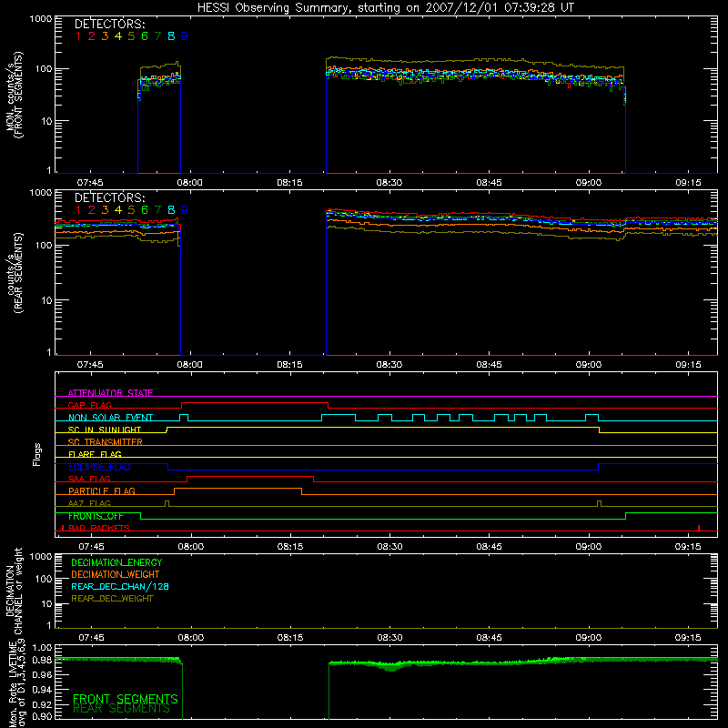
Task: Click the ATTENUATOR_STATE flag label
Action: coord(110,393)
